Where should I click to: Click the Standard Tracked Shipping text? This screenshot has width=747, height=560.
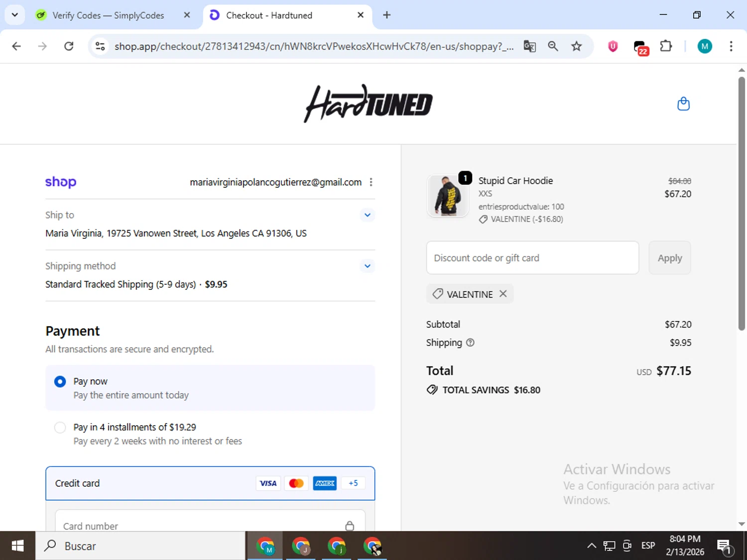121,284
